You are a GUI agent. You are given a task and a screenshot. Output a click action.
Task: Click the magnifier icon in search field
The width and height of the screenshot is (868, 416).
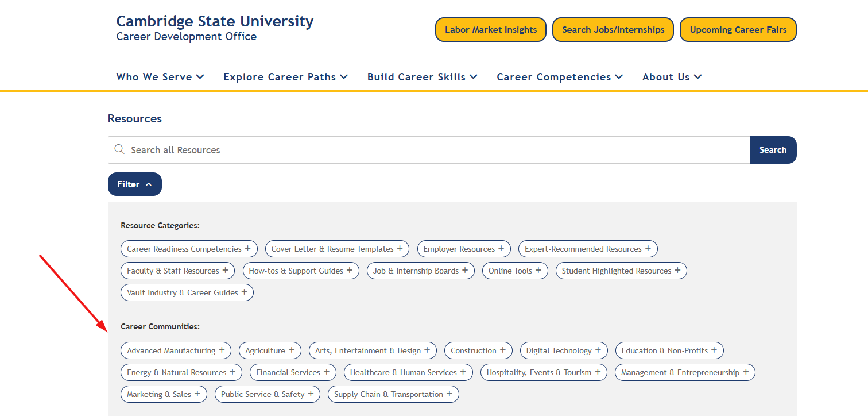click(119, 149)
